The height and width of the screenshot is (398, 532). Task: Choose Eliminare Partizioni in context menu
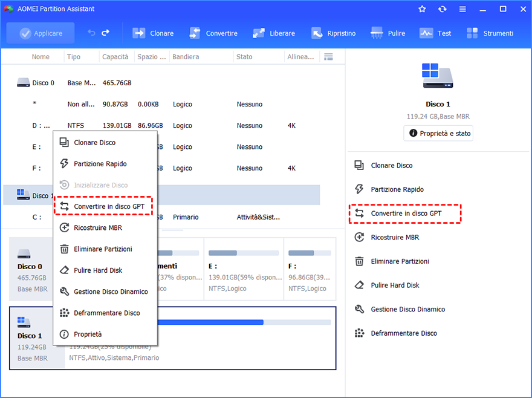click(105, 249)
